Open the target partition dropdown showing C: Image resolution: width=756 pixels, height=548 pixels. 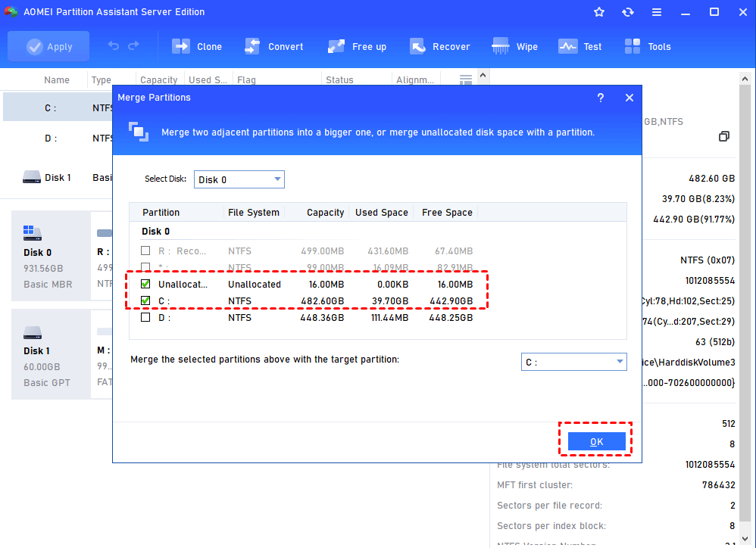[573, 362]
